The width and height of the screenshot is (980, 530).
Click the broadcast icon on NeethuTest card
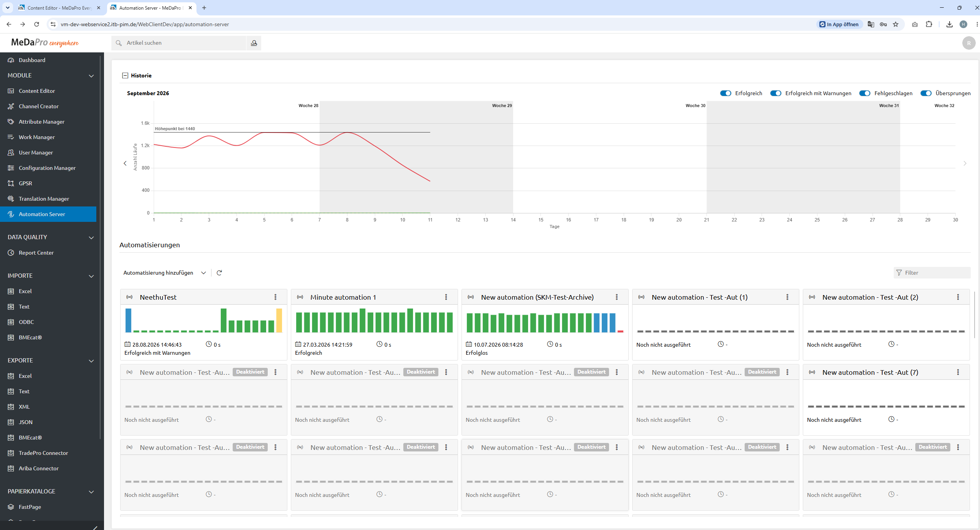pyautogui.click(x=130, y=297)
